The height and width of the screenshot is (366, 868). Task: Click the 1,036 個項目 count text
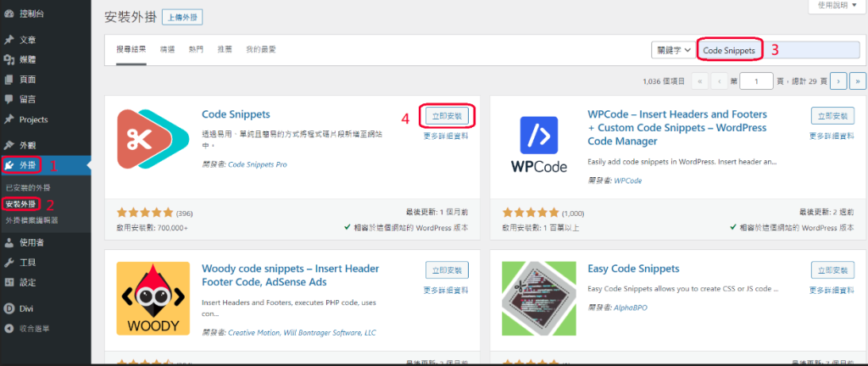pyautogui.click(x=665, y=81)
